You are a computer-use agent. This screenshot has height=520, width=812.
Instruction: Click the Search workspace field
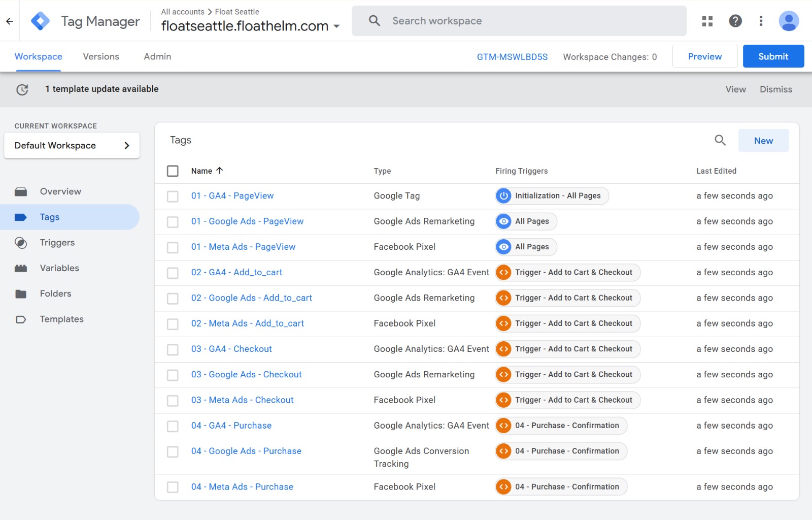pos(519,21)
